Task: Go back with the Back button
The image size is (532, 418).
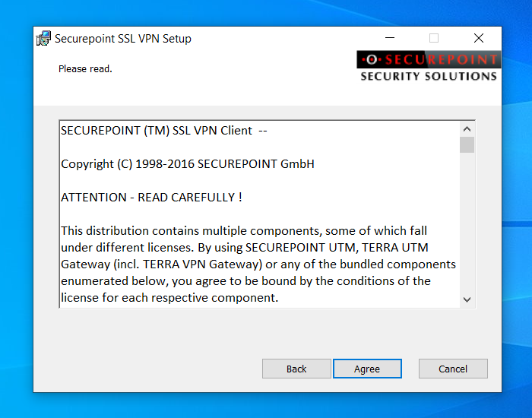Action: point(296,369)
